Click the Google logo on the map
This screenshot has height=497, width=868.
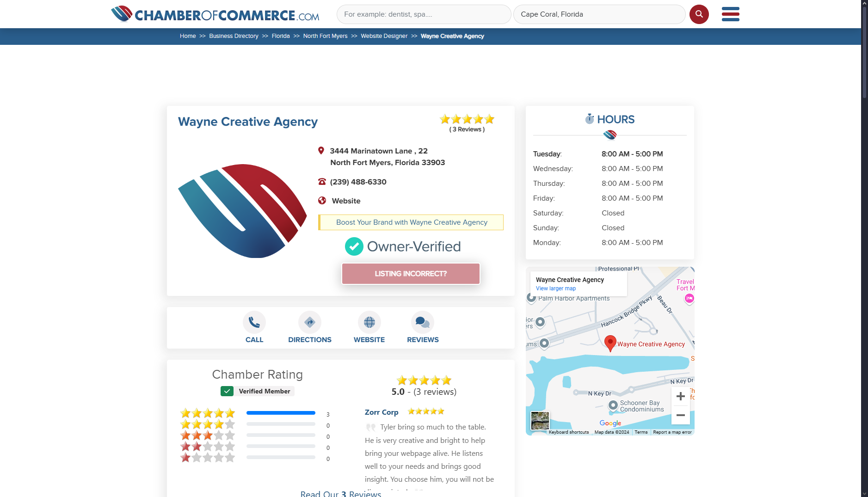coord(610,423)
